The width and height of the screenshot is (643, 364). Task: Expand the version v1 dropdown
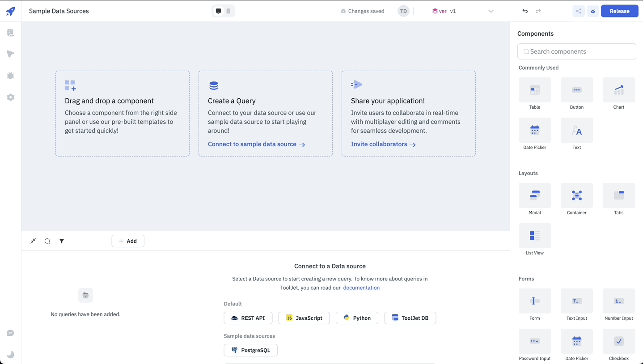(491, 11)
